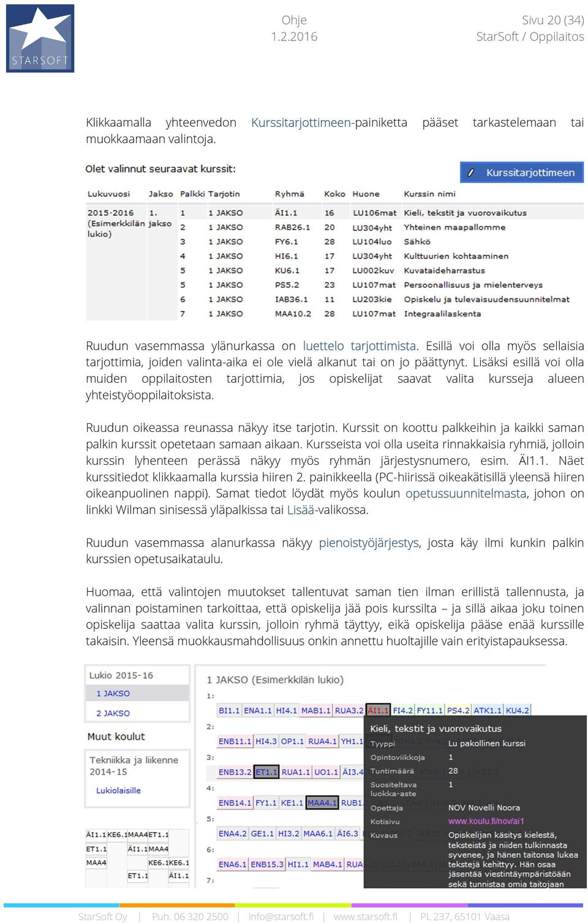This screenshot has height=923, width=588.
Task: Click group MAA10.2 in the table
Action: coord(293,314)
